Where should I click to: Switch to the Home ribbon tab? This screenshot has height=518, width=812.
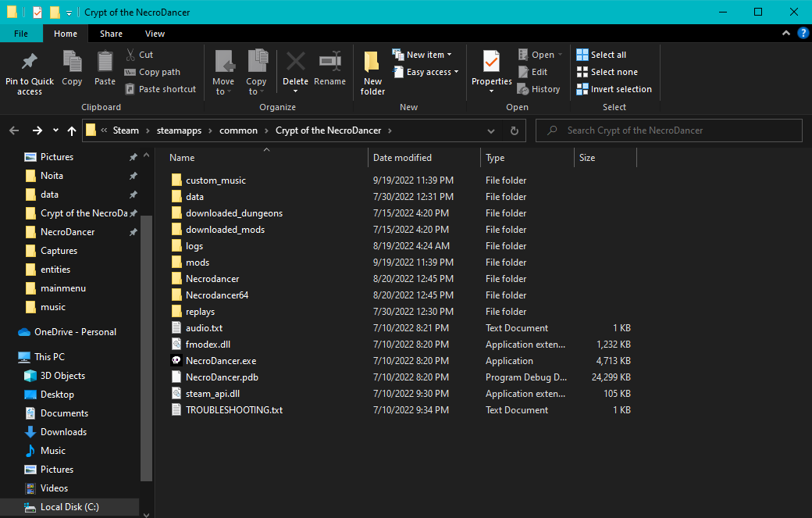[x=66, y=34]
